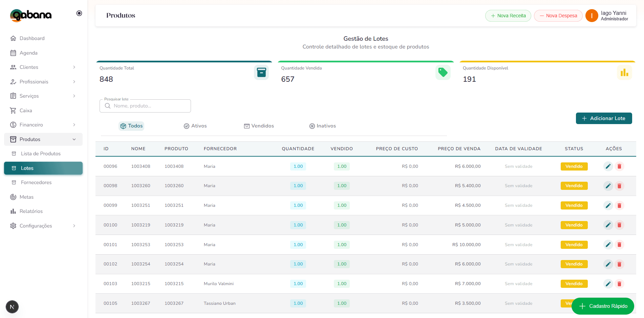The width and height of the screenshot is (644, 318).
Task: Click the user avatar icon for Iago Yanni
Action: click(x=592, y=16)
